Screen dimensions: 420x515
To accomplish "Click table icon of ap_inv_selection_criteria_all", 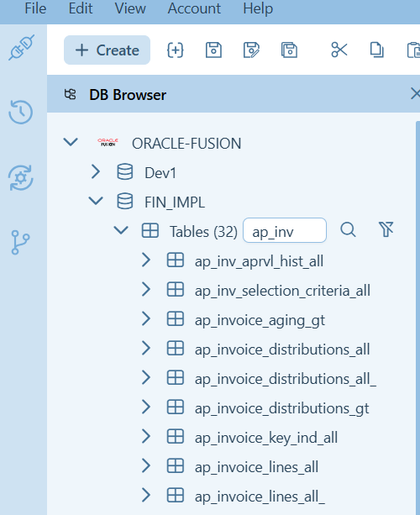I will pos(176,289).
